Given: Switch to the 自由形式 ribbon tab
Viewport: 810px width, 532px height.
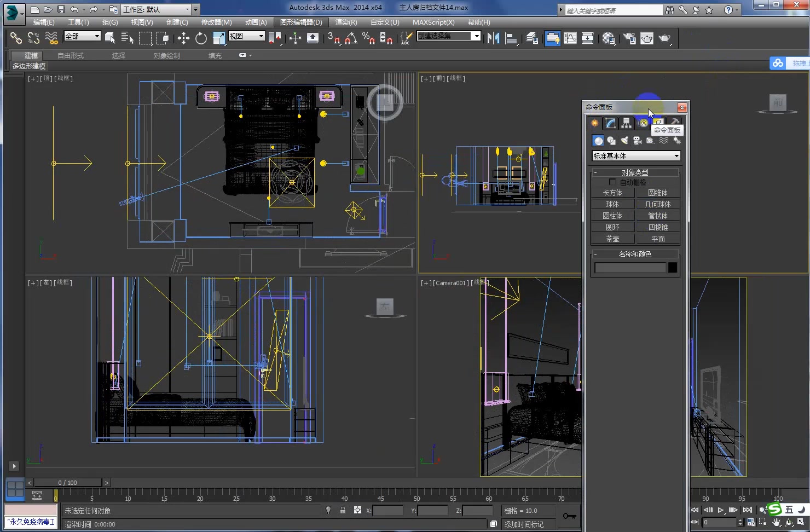Looking at the screenshot, I should tap(71, 56).
